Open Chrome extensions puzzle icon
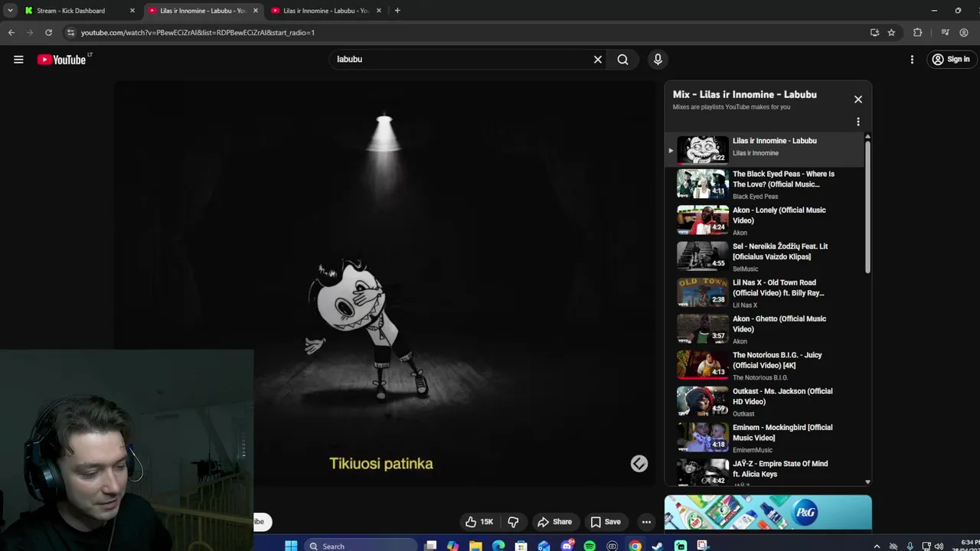This screenshot has width=980, height=551. pyautogui.click(x=917, y=32)
